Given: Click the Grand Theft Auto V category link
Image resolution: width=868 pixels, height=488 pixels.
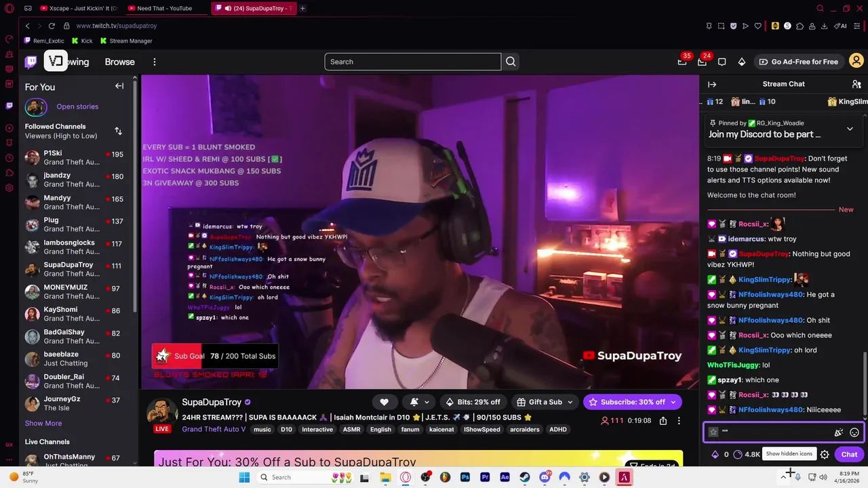Looking at the screenshot, I should (x=215, y=429).
